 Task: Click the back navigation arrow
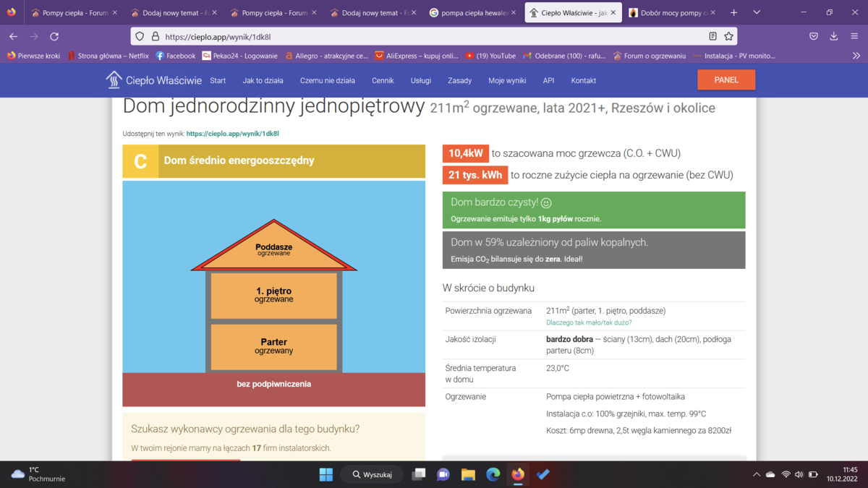tap(13, 36)
